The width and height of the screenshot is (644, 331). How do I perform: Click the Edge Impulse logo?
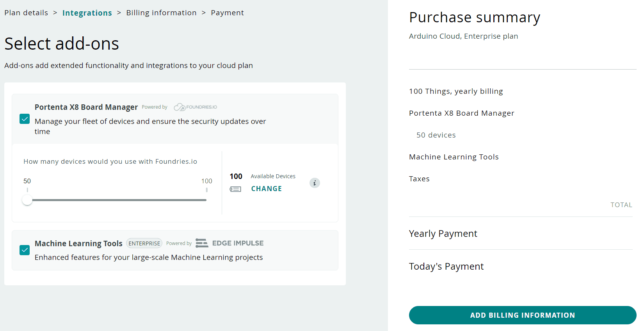(x=229, y=243)
